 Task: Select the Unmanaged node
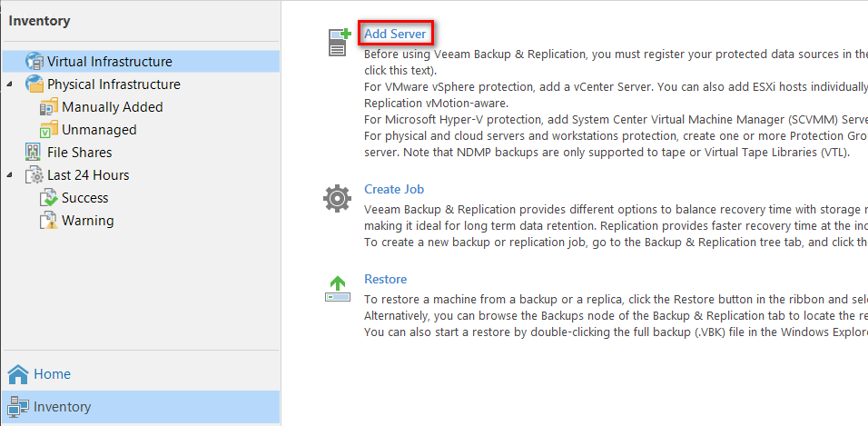99,130
